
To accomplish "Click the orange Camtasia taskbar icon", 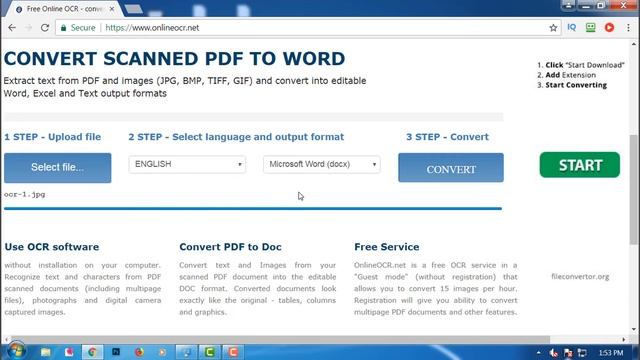I will [x=233, y=352].
